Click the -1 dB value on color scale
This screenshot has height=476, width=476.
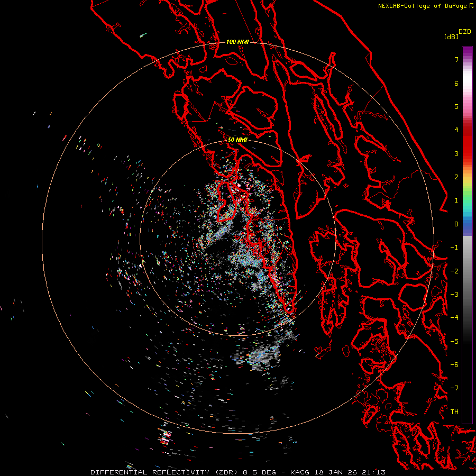pyautogui.click(x=454, y=248)
